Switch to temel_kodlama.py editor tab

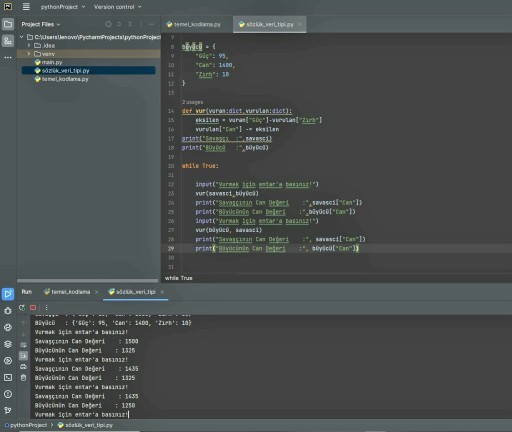pyautogui.click(x=194, y=24)
